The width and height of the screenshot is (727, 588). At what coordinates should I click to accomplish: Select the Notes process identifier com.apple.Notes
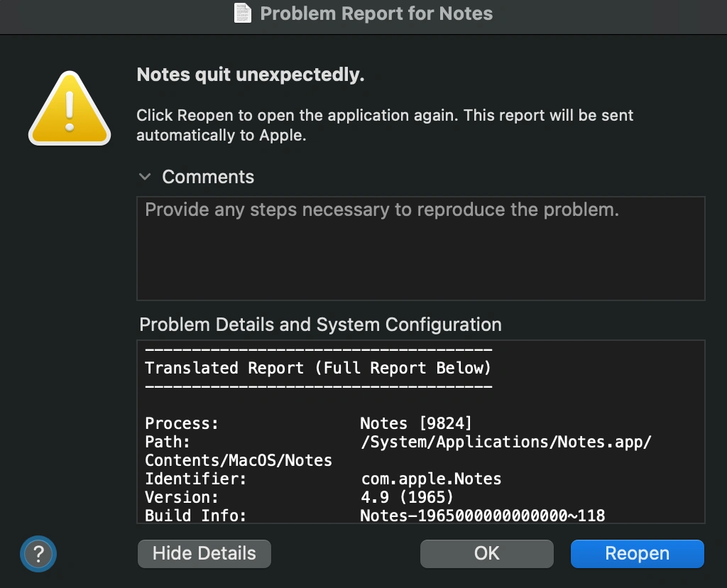[430, 479]
